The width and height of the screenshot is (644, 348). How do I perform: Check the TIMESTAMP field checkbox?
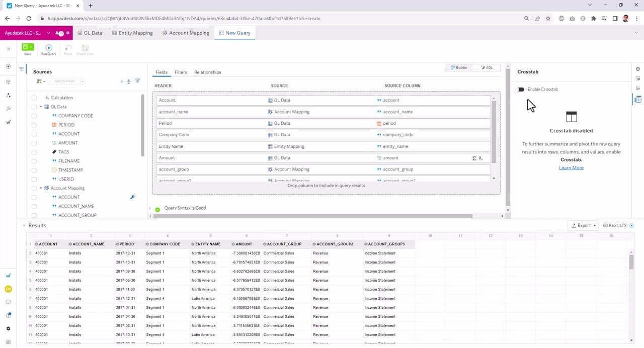tap(34, 170)
